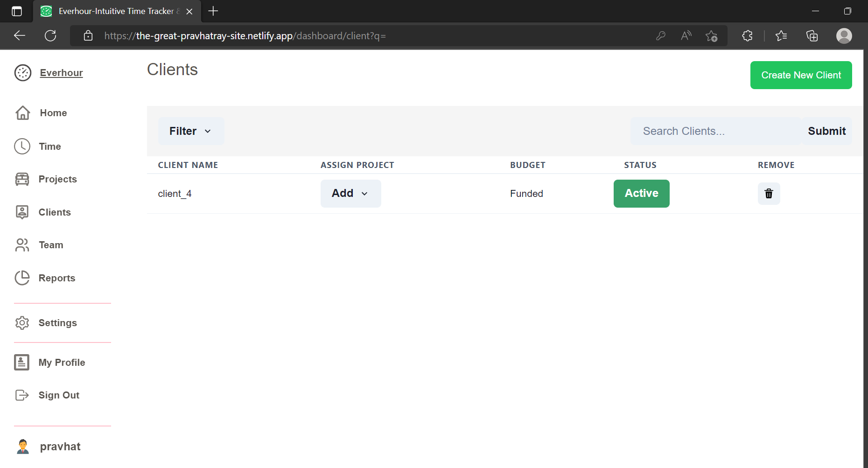Open Favorites list icon
Image resolution: width=868 pixels, height=468 pixels.
tap(781, 36)
